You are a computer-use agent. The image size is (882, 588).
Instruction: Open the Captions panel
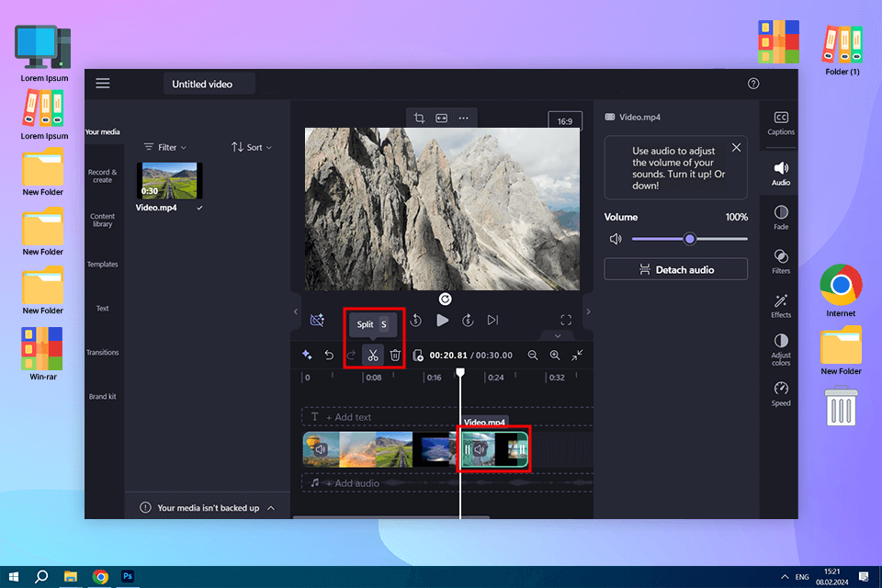(781, 123)
